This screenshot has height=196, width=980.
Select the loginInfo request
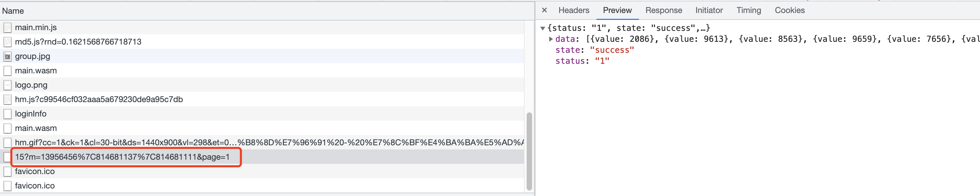pos(262,114)
